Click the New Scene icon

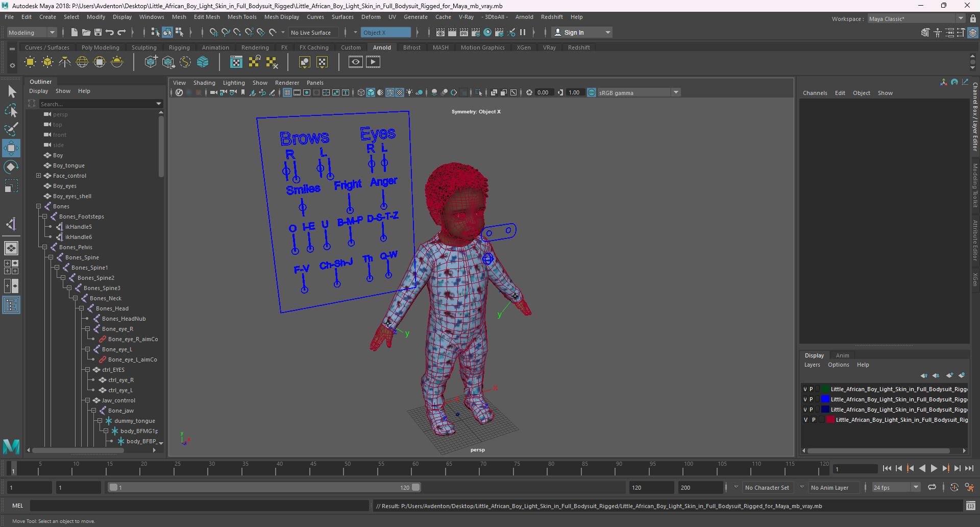point(74,32)
